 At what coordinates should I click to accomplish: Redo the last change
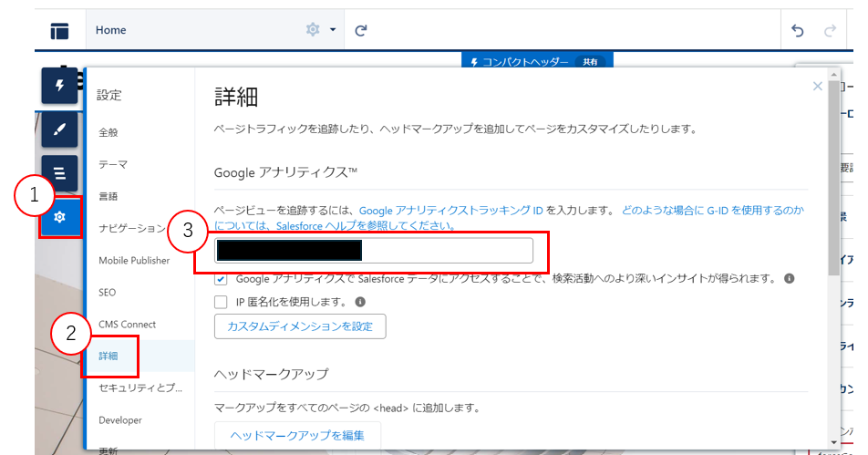point(830,30)
